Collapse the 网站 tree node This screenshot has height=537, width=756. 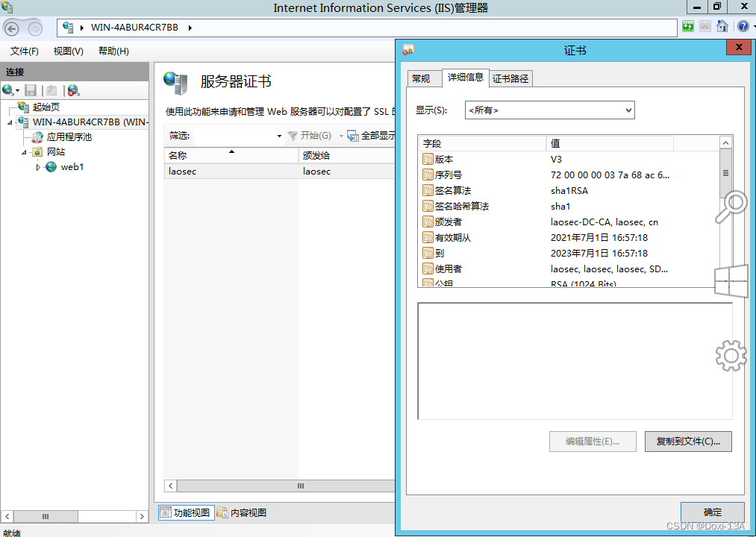click(24, 152)
